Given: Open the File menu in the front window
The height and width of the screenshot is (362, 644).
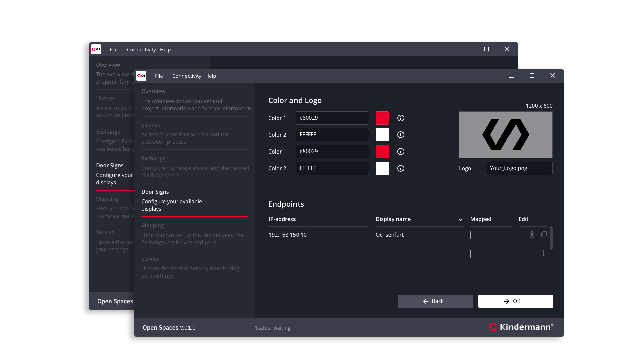Looking at the screenshot, I should coord(159,76).
